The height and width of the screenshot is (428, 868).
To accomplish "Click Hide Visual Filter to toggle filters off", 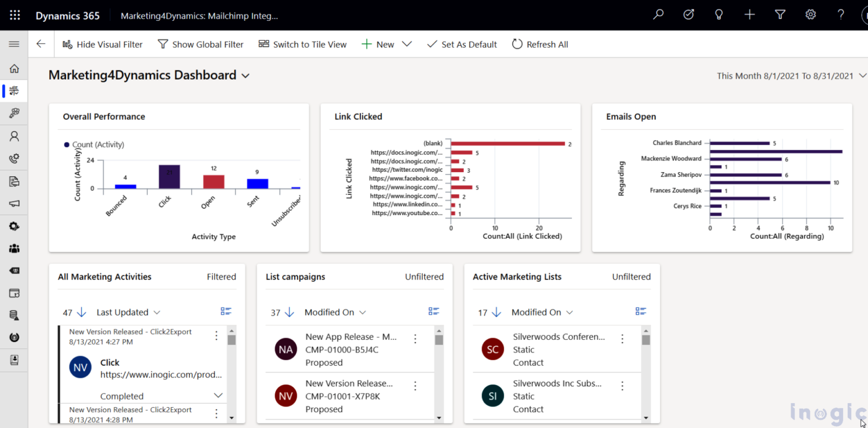I will coord(103,44).
